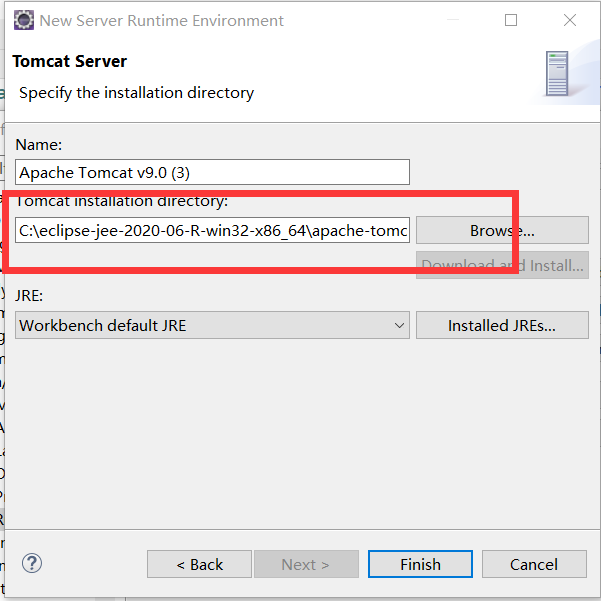This screenshot has width=601, height=601.
Task: Click the Browse... button
Action: tap(502, 230)
